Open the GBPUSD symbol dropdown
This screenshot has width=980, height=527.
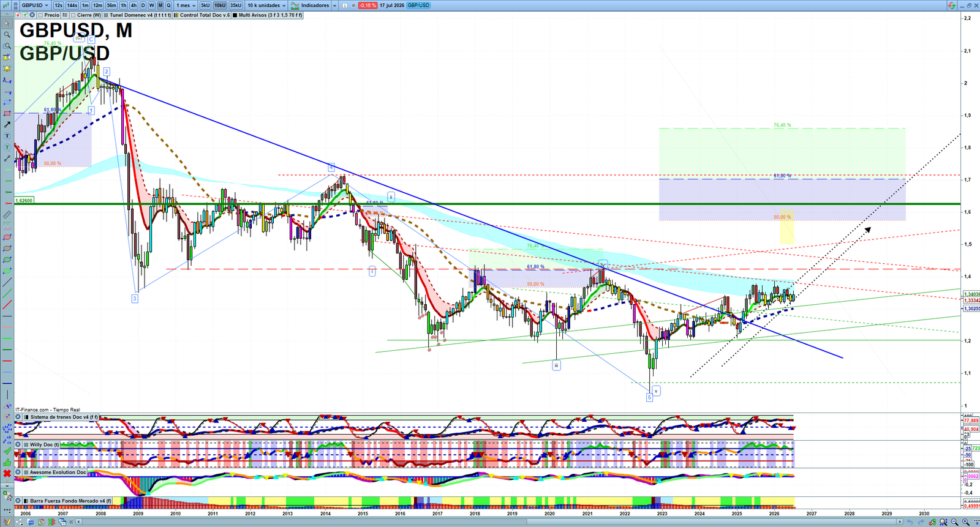click(x=34, y=5)
